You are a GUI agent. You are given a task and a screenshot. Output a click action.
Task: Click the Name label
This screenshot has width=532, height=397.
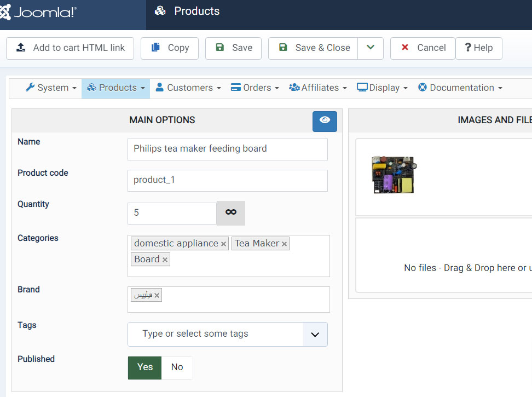[x=29, y=142]
